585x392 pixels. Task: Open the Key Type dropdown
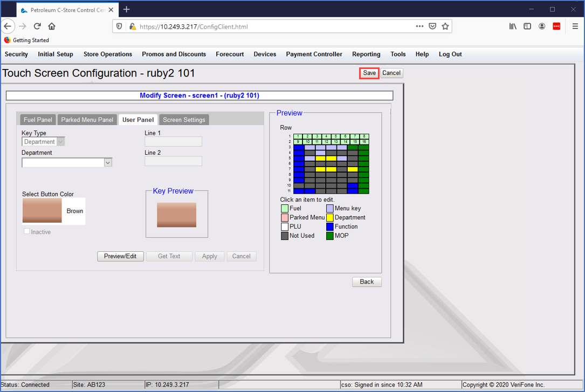pos(43,142)
